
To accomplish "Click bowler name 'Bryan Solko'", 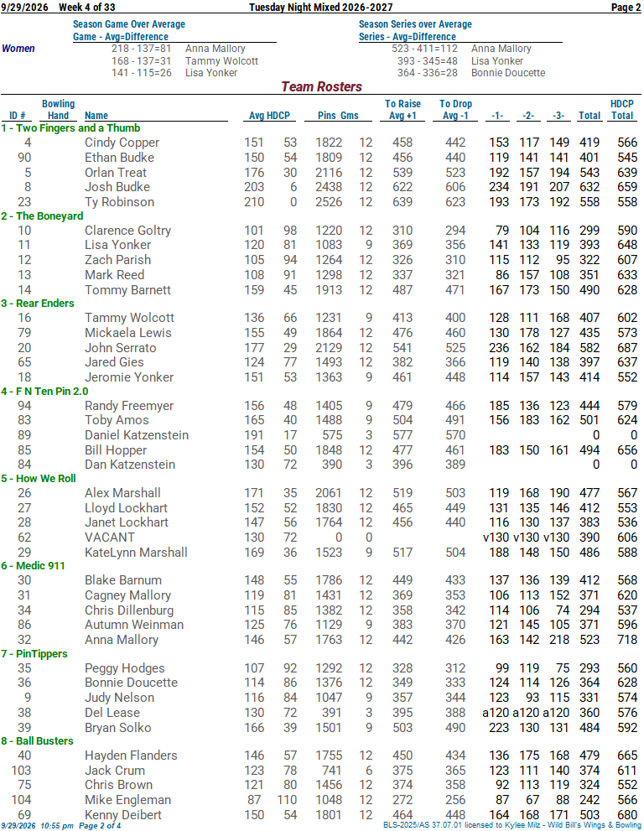I will pos(117,728).
